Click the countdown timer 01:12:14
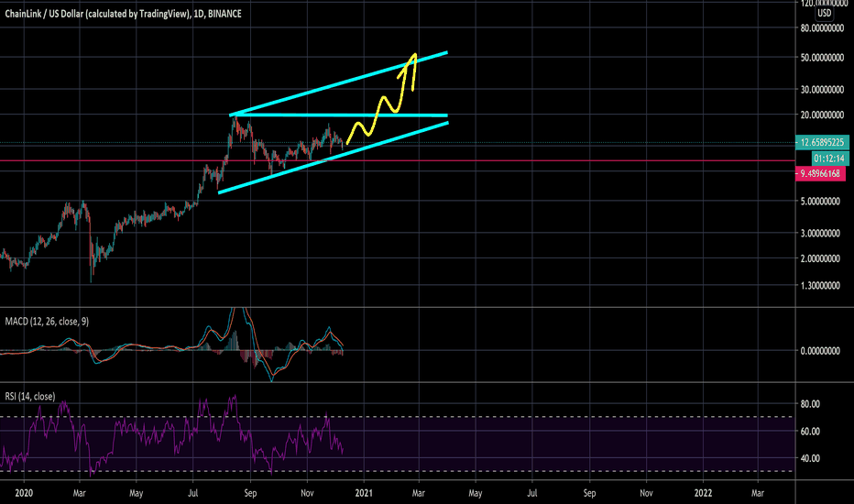Viewport: 854px width, 504px height. 830,159
